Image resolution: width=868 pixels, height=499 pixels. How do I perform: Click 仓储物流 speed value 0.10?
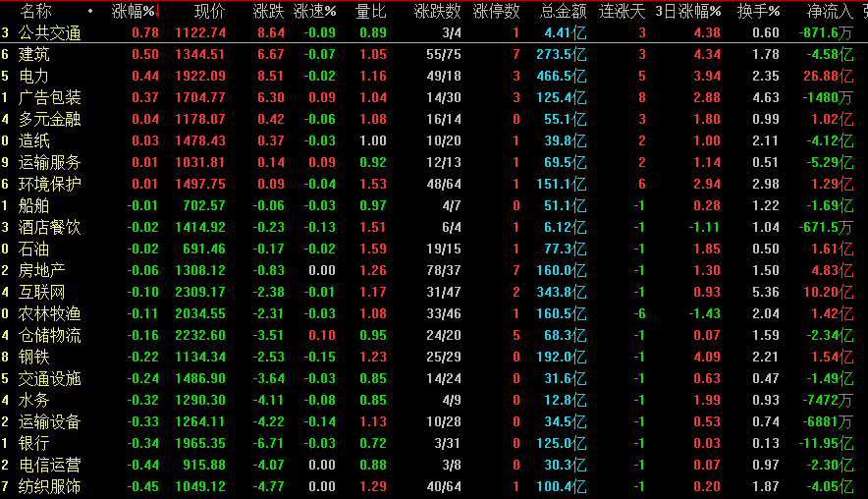[322, 335]
